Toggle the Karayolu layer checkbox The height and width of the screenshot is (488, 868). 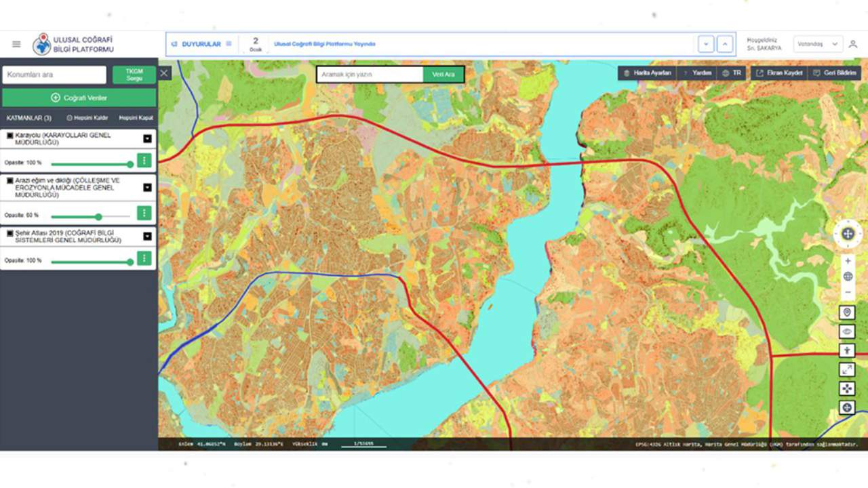pos(10,136)
